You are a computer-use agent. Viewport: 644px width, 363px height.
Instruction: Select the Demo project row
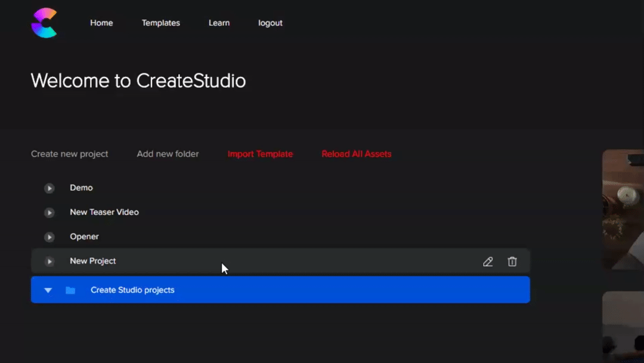click(280, 188)
